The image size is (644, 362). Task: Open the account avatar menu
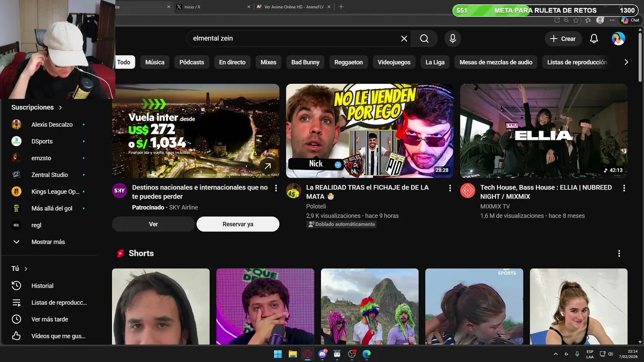pos(618,39)
